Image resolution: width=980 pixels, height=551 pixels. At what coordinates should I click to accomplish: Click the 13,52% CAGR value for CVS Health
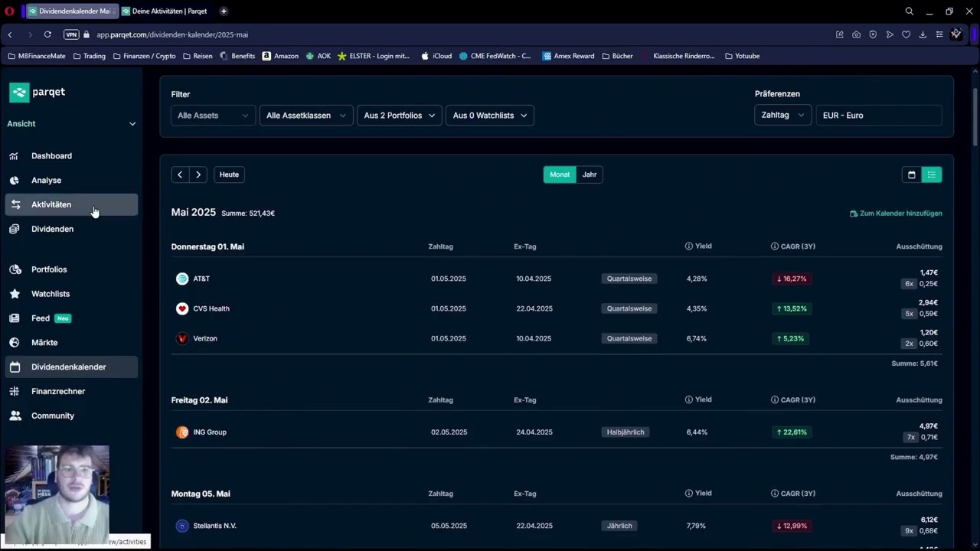[792, 308]
